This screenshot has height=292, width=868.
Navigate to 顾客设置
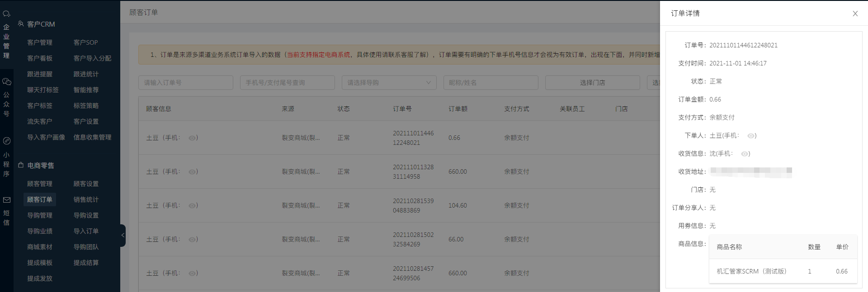click(x=86, y=184)
